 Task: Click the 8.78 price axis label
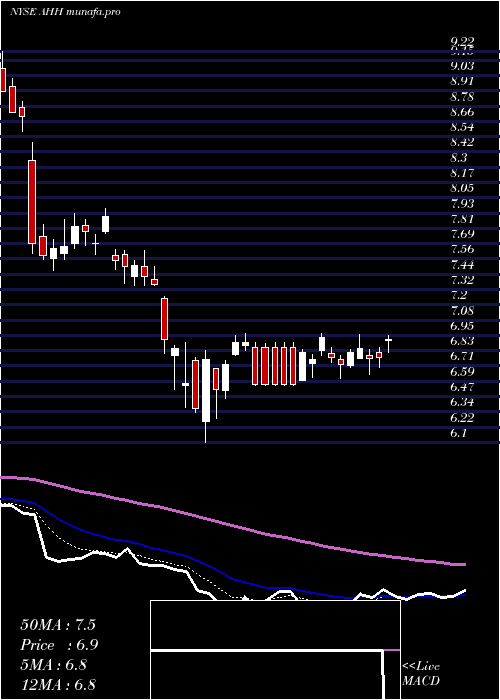pyautogui.click(x=462, y=97)
